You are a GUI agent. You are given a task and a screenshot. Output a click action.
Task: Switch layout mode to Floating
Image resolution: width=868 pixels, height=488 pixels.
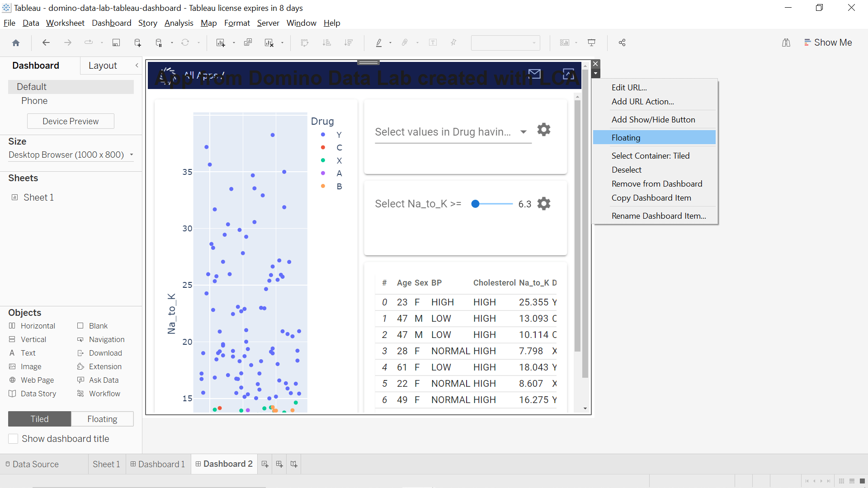pyautogui.click(x=102, y=419)
